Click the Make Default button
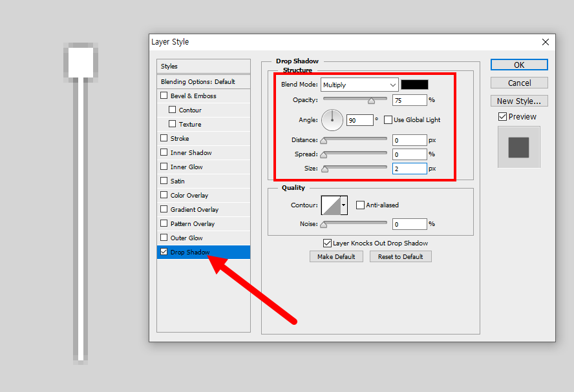Viewport: 574px width, 392px height. click(x=336, y=256)
